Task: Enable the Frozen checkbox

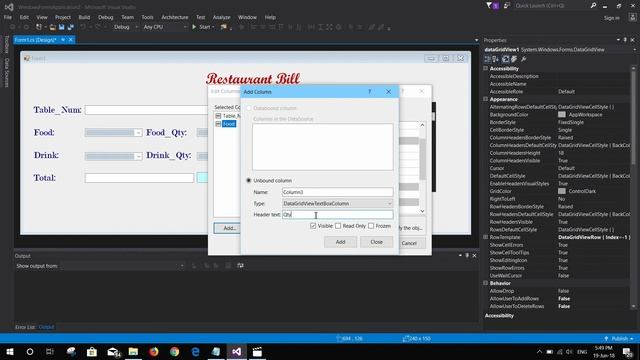Action: tap(371, 226)
